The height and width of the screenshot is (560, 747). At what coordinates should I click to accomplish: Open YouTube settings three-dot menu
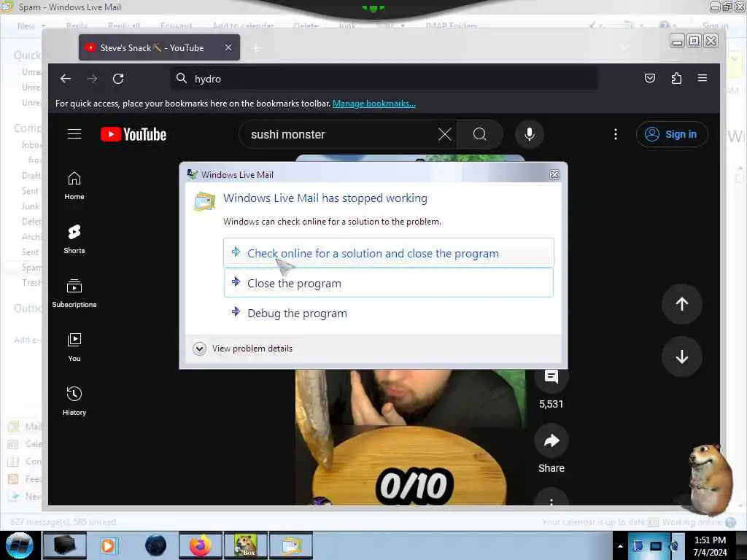click(x=616, y=134)
